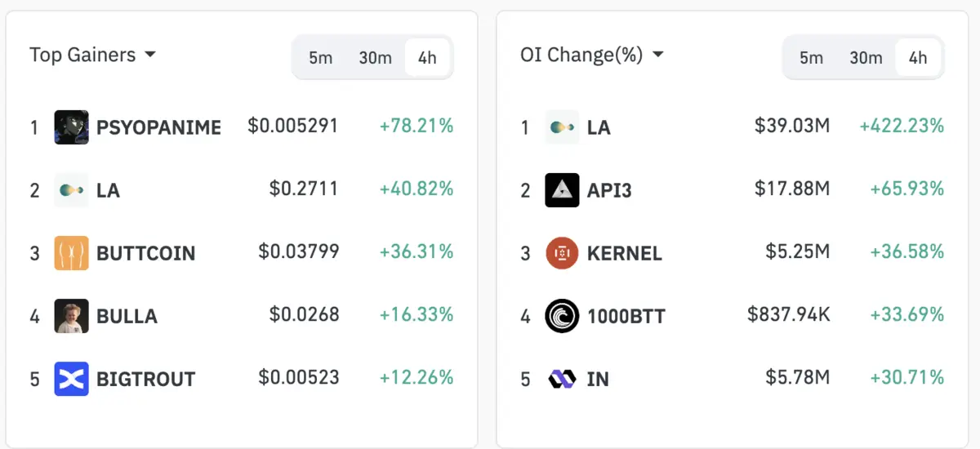
Task: Switch Top Gainers to 5m timeframe
Action: click(x=320, y=58)
